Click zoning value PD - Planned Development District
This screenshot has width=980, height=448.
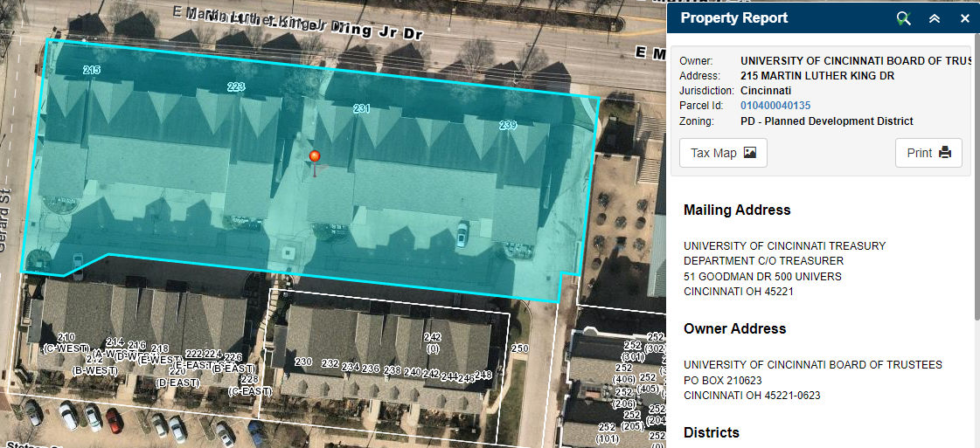point(827,121)
